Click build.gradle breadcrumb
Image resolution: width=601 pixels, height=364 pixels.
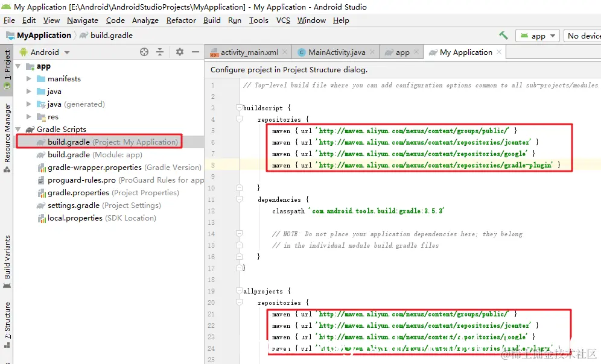click(x=106, y=36)
